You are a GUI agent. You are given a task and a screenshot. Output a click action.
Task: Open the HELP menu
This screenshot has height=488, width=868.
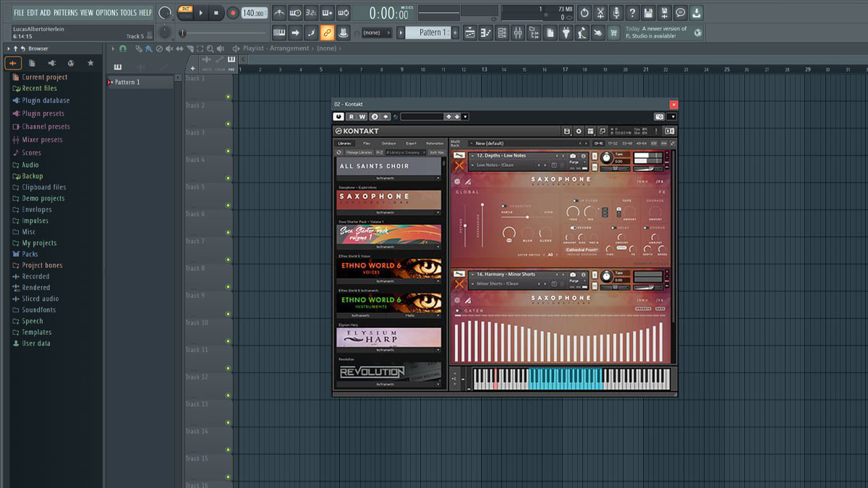point(145,12)
